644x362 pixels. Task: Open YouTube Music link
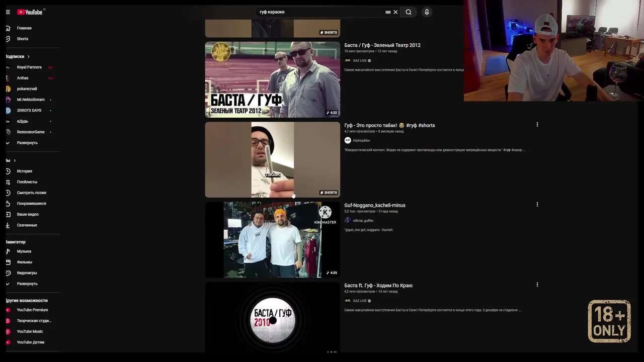[x=30, y=331]
